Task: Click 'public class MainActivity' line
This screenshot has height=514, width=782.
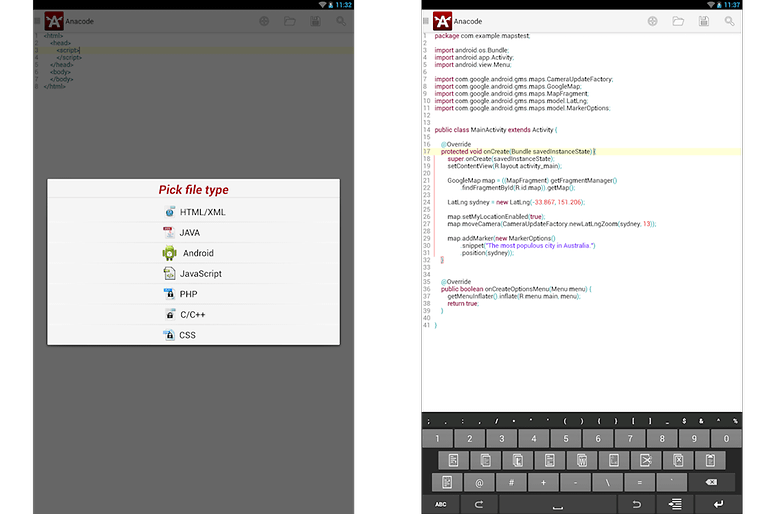Action: 496,130
